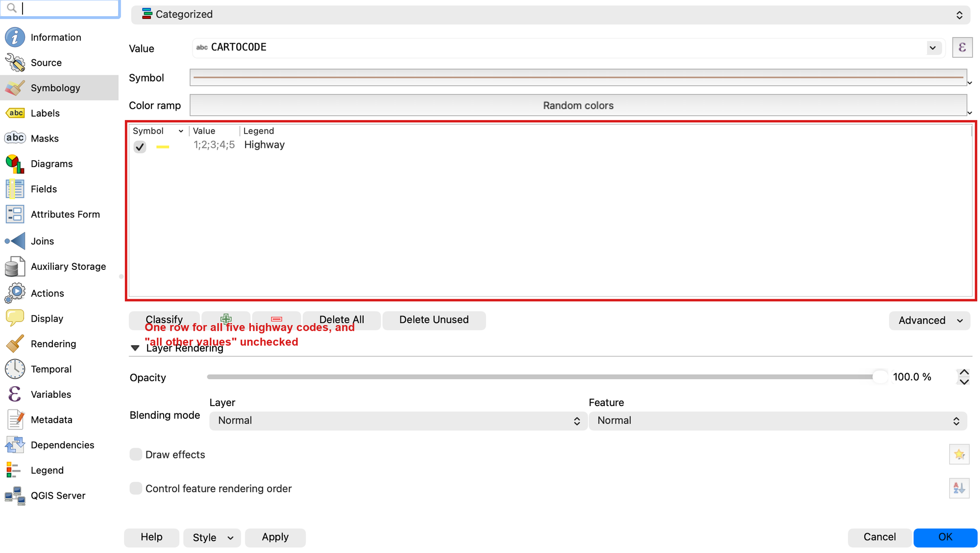Image resolution: width=980 pixels, height=553 pixels.
Task: Enable Control feature rendering order checkbox
Action: pyautogui.click(x=136, y=488)
